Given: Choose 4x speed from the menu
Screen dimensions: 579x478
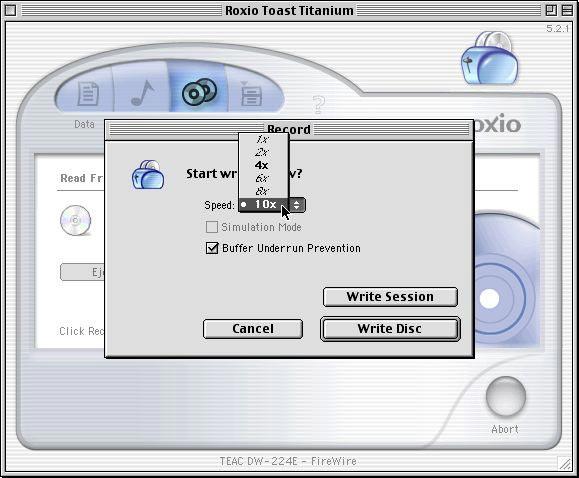Looking at the screenshot, I should [263, 165].
